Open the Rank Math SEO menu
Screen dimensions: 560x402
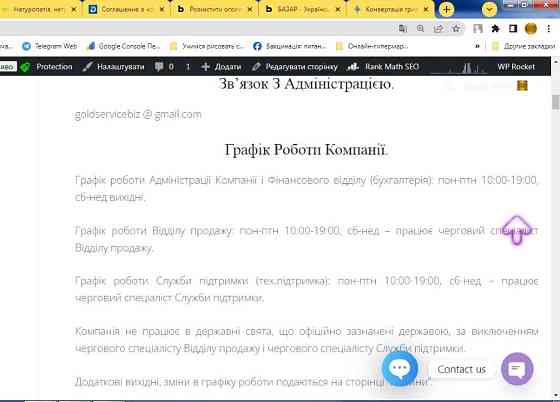point(383,67)
